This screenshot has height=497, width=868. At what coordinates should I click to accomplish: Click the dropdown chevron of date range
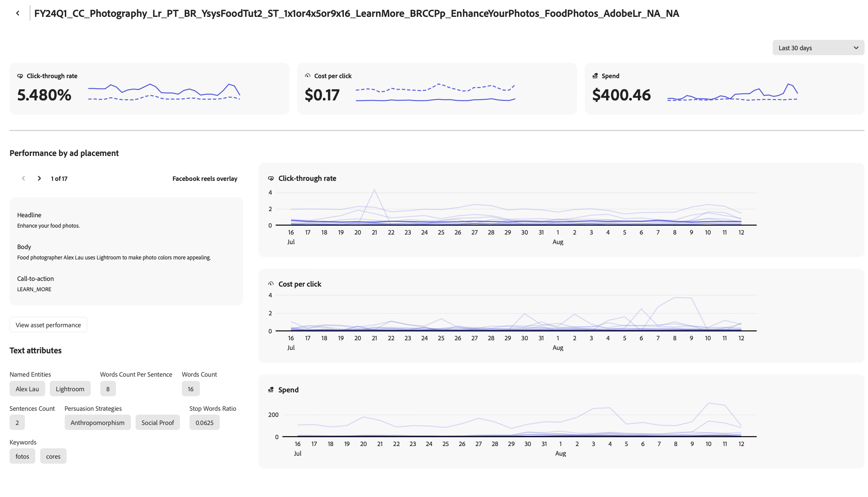856,48
